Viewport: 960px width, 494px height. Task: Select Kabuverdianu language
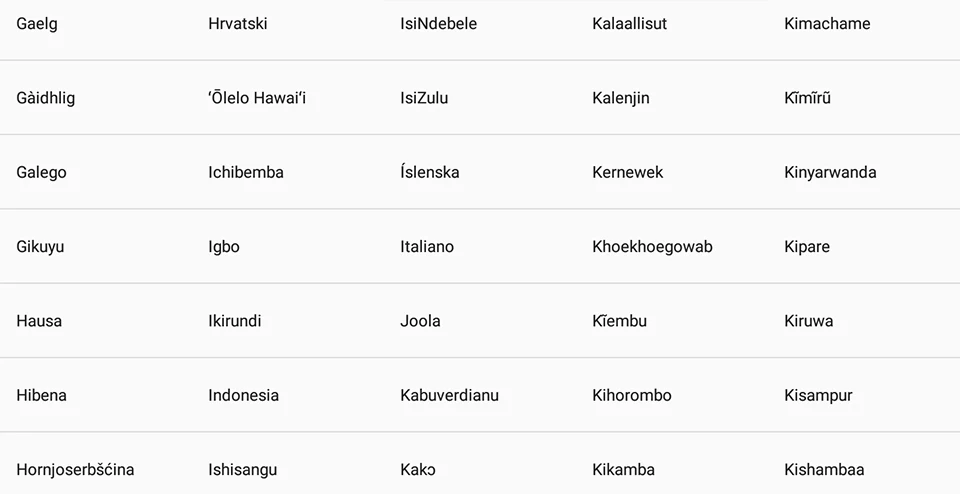tap(449, 395)
